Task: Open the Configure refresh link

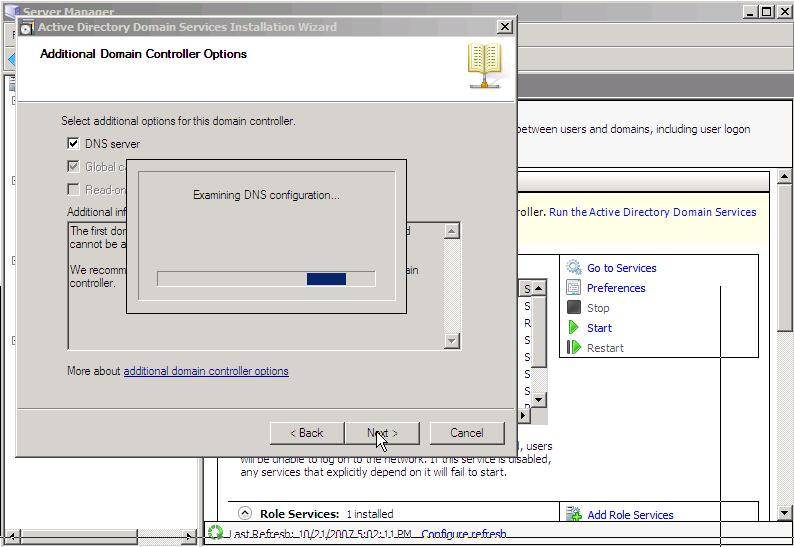Action: (x=463, y=534)
